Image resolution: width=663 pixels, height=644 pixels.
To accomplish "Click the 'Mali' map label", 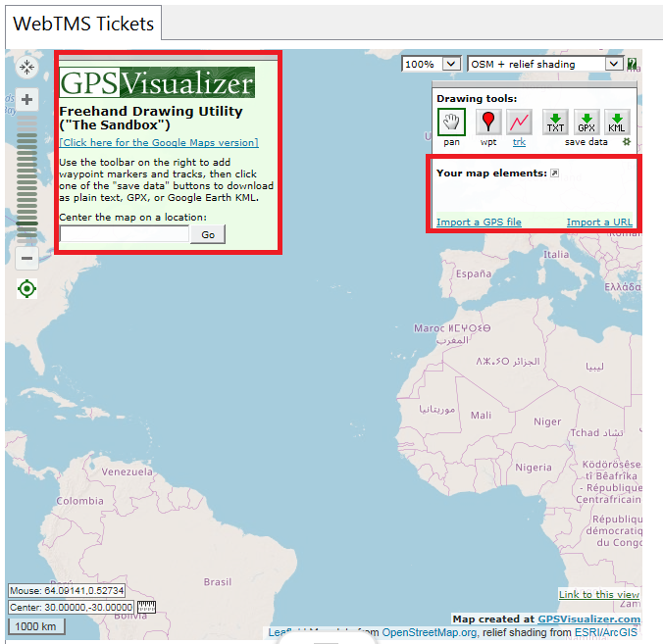I will click(x=482, y=416).
